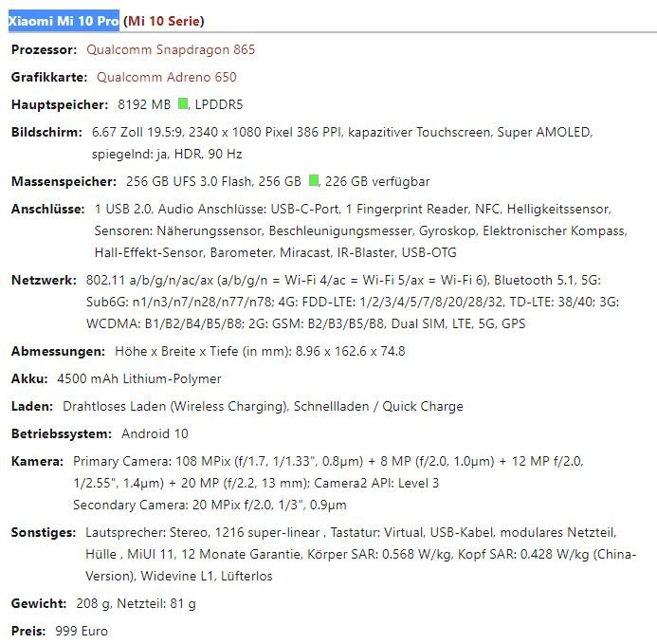Select the Prozessor label
The width and height of the screenshot is (657, 644).
pos(44,50)
